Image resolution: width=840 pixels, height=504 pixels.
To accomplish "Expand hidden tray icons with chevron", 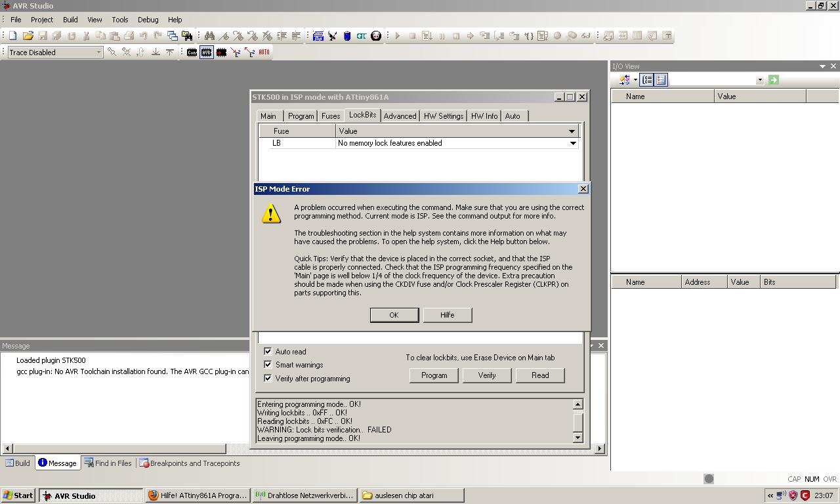I will click(770, 495).
